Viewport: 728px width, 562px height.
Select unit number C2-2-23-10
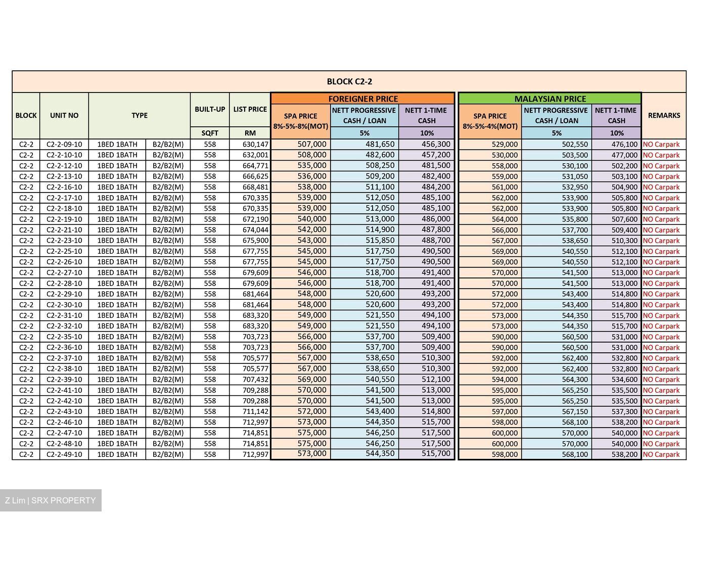click(x=64, y=241)
